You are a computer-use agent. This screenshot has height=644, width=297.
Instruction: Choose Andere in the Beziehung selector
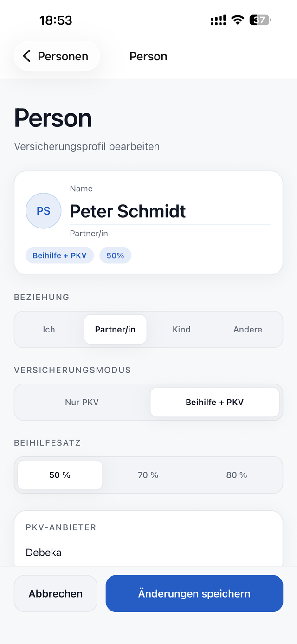click(247, 329)
